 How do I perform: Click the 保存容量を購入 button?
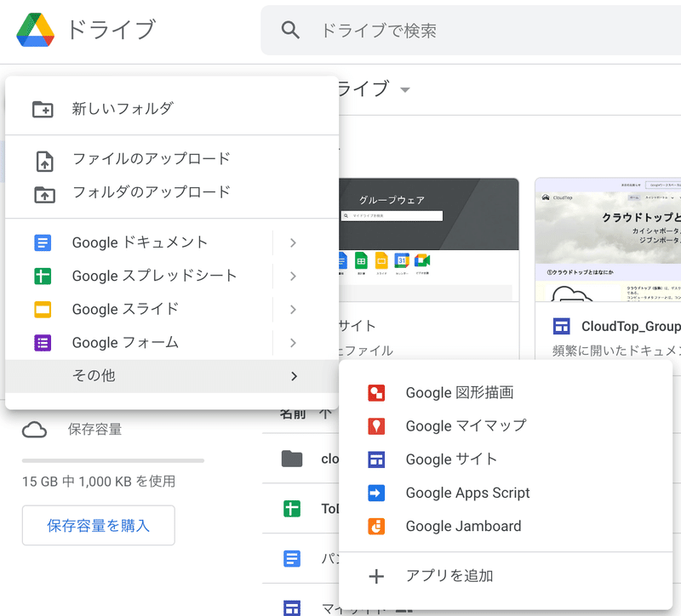[x=99, y=526]
